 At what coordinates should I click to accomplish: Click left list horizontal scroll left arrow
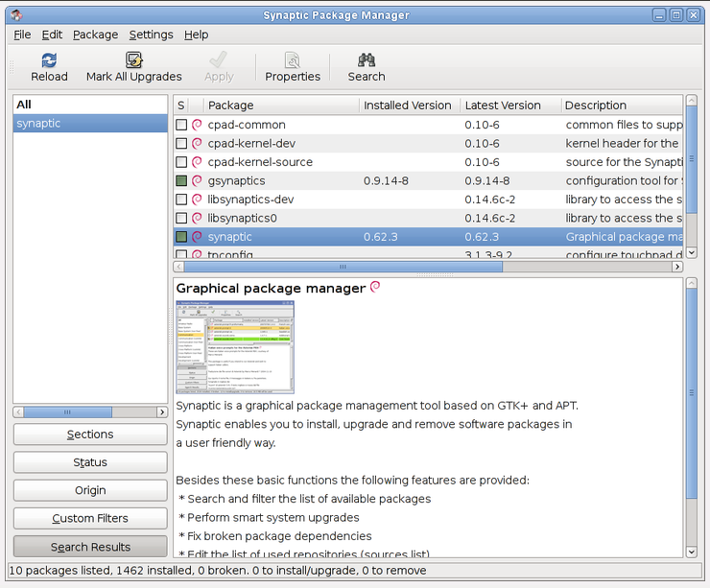(x=18, y=412)
